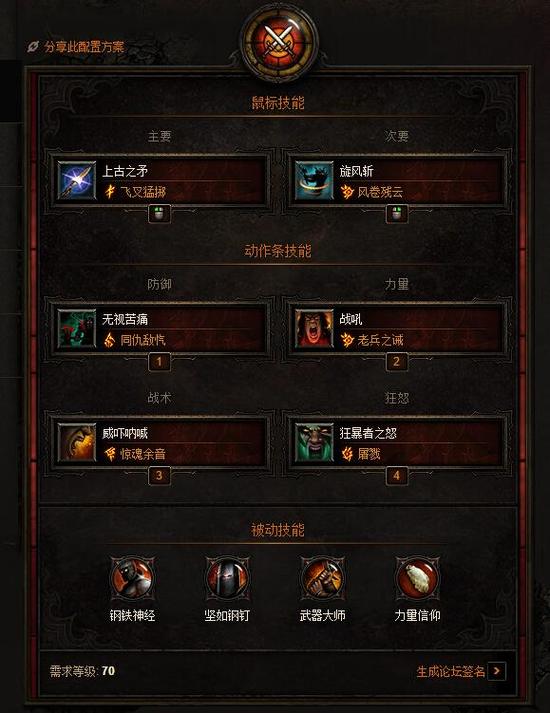Open the 狂暴者之怒 skill icon
This screenshot has width=550, height=713.
point(314,442)
